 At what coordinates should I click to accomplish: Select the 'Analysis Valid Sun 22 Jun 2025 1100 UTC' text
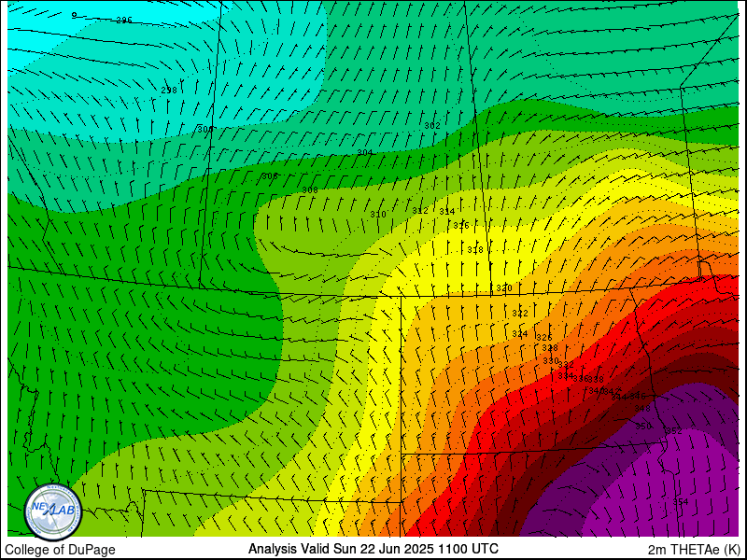point(373,549)
